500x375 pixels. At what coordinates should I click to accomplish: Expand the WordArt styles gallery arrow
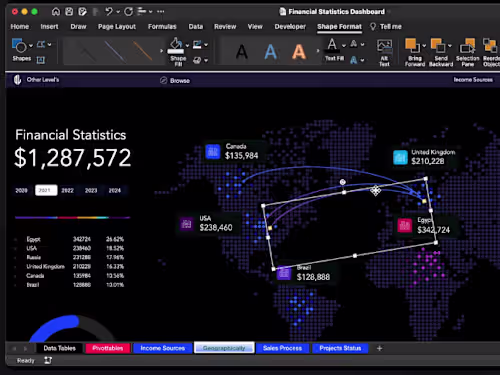coord(318,51)
